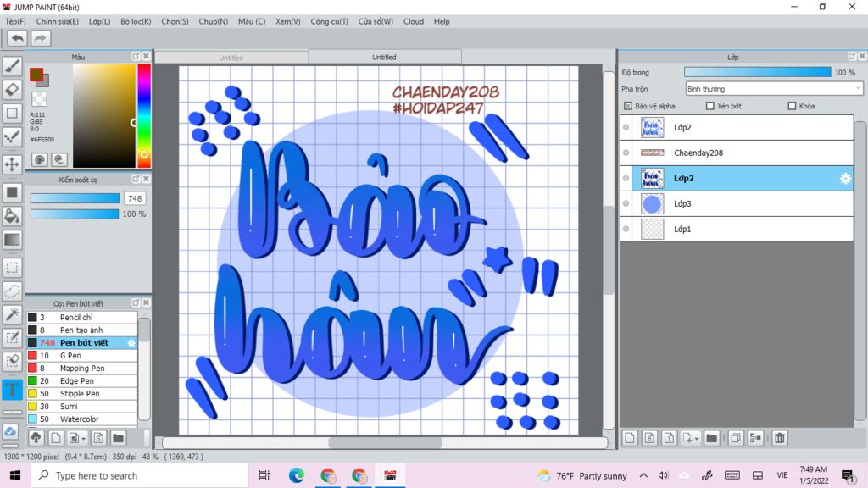This screenshot has width=868, height=488.
Task: Select the Move tool
Action: (12, 164)
